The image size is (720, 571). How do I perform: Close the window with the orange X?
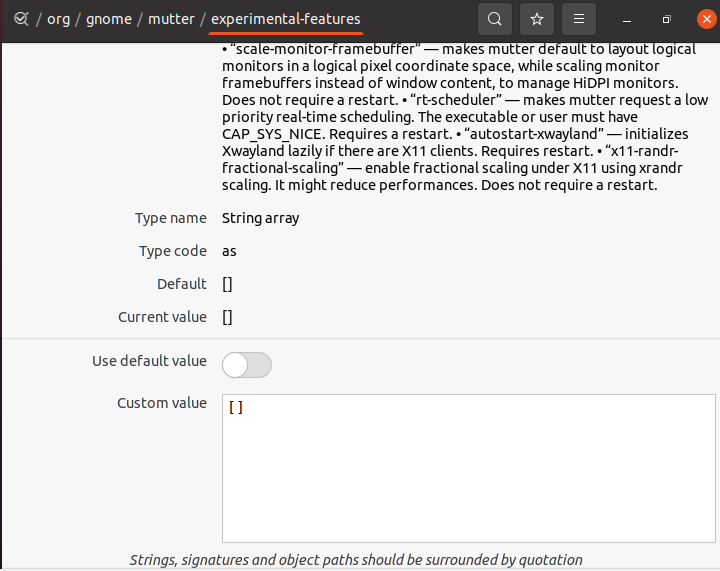coord(707,19)
